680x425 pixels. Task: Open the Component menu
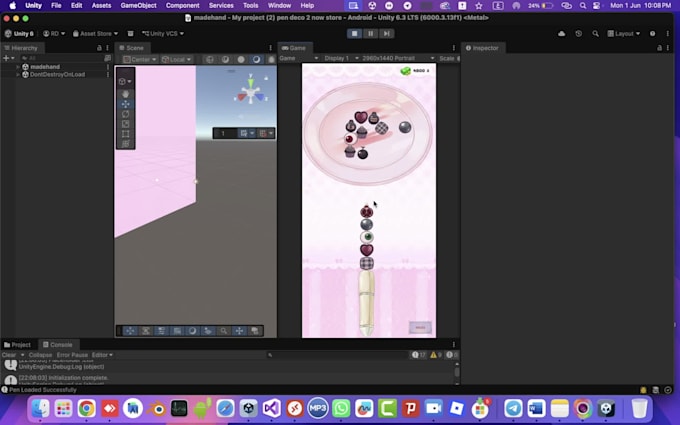[183, 6]
